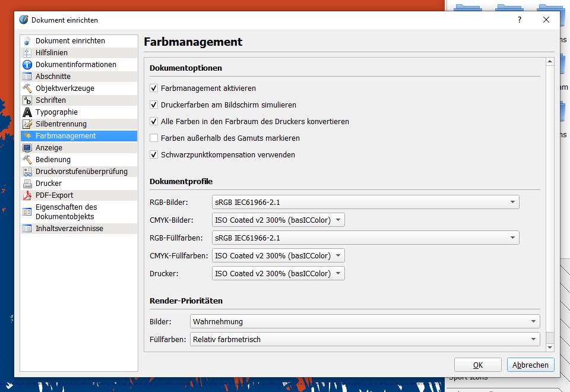Expand the Drucker profile dropdown

pos(278,273)
